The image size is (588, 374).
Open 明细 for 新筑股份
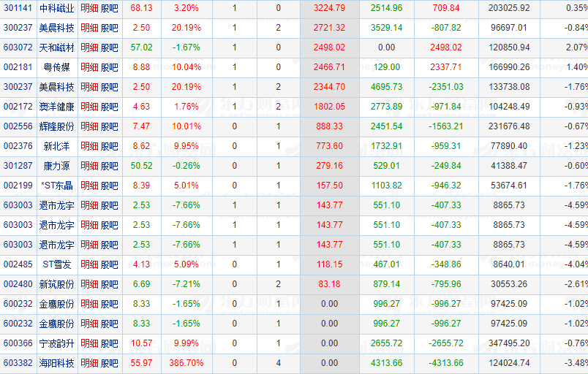pos(89,285)
